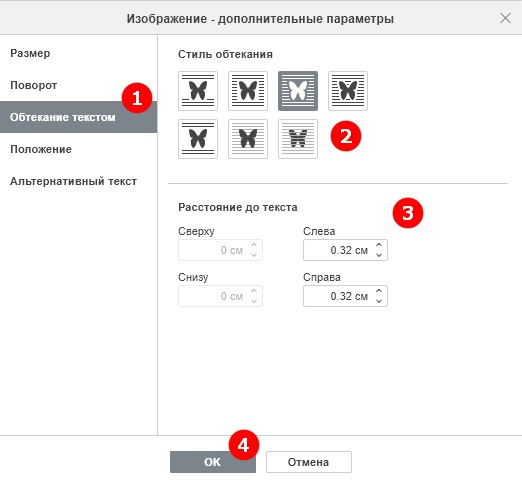Image resolution: width=522 pixels, height=483 pixels.
Task: Click the Снизу field down arrow
Action: pyautogui.click(x=254, y=301)
